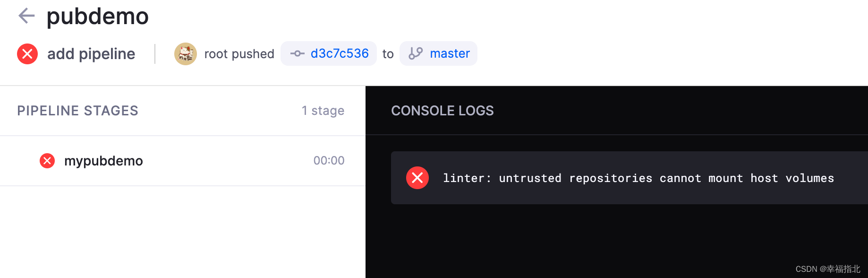Click the CONSOLE LOGS header
The width and height of the screenshot is (868, 278).
click(443, 111)
